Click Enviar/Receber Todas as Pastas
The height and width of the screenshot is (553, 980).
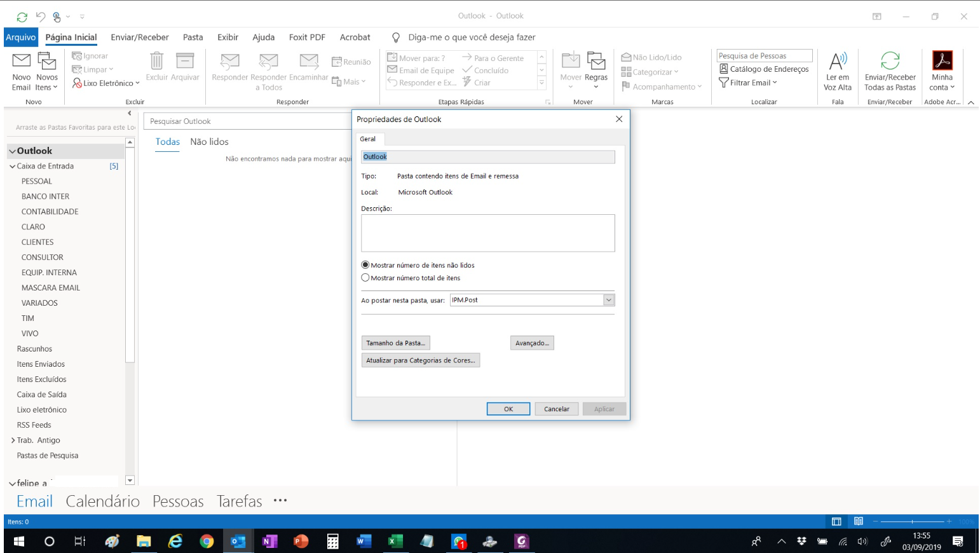click(890, 72)
